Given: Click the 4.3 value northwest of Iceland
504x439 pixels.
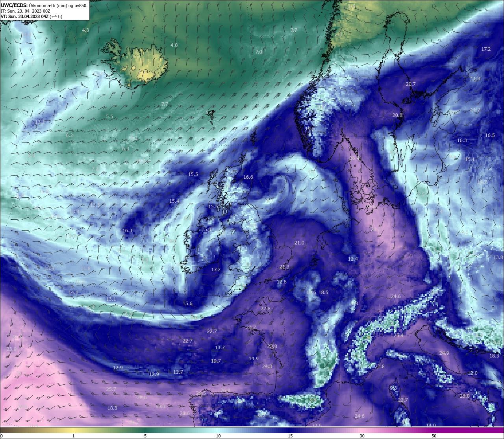Looking at the screenshot, I should [x=85, y=30].
